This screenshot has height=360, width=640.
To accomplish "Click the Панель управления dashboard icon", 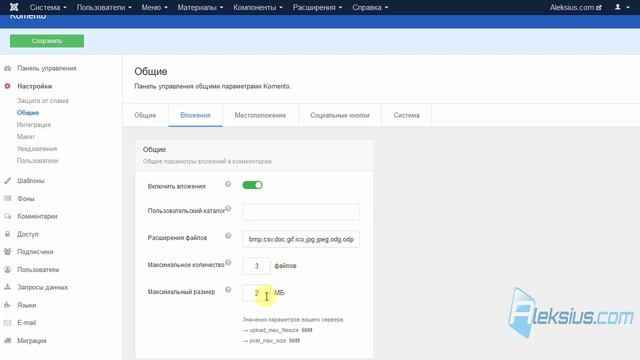I will (7, 69).
